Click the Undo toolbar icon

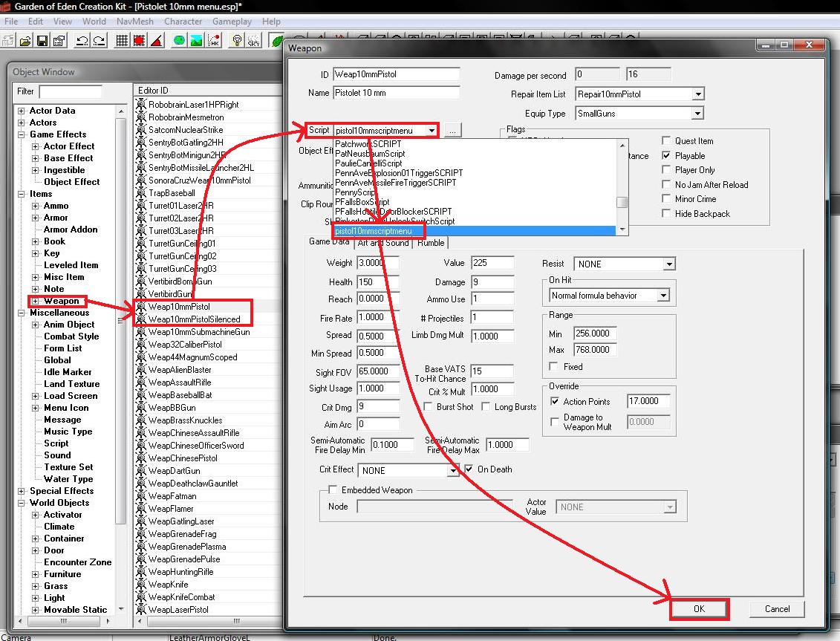[82, 40]
